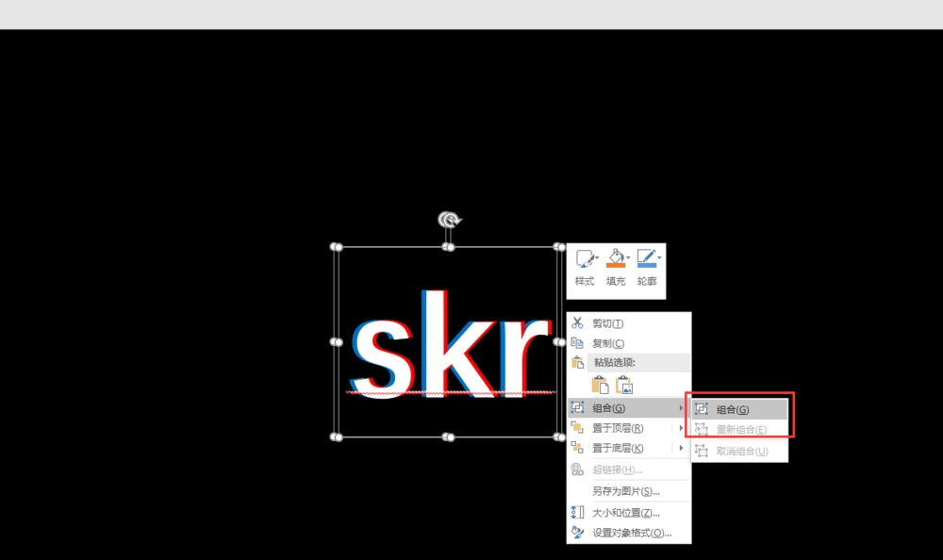Select 置于底层 from the context menu
This screenshot has width=943, height=560.
coord(622,449)
